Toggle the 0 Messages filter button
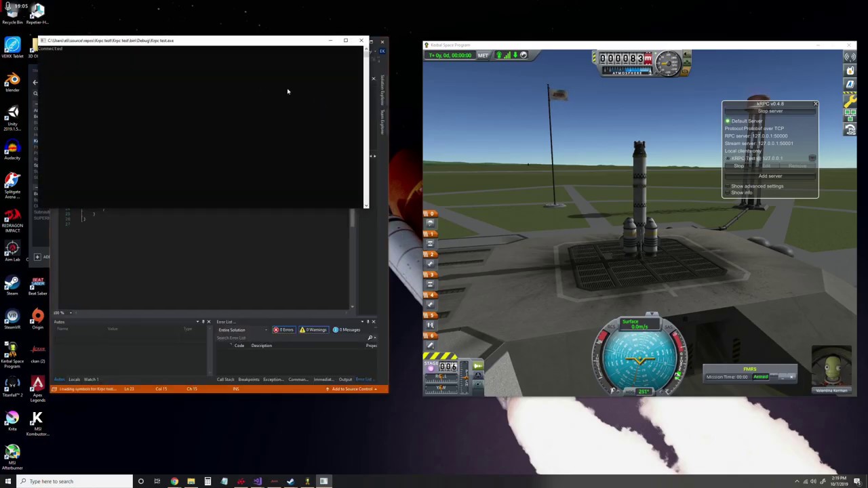868x488 pixels. click(347, 329)
